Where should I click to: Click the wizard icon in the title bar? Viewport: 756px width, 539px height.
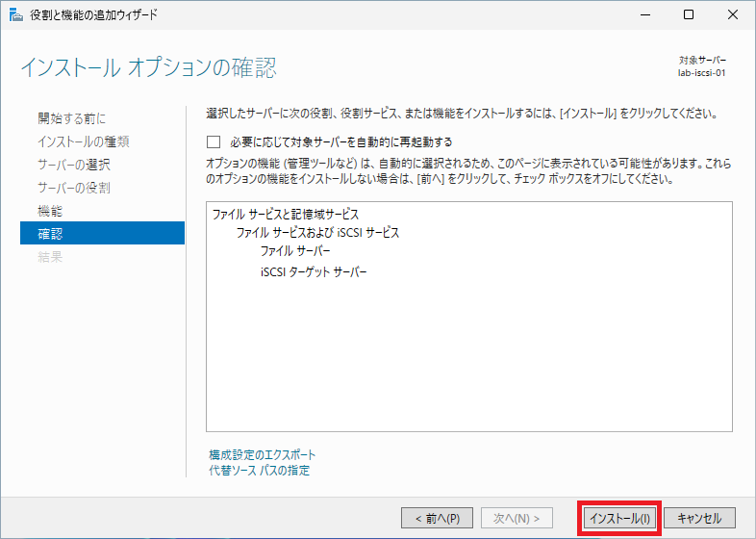tap(16, 15)
